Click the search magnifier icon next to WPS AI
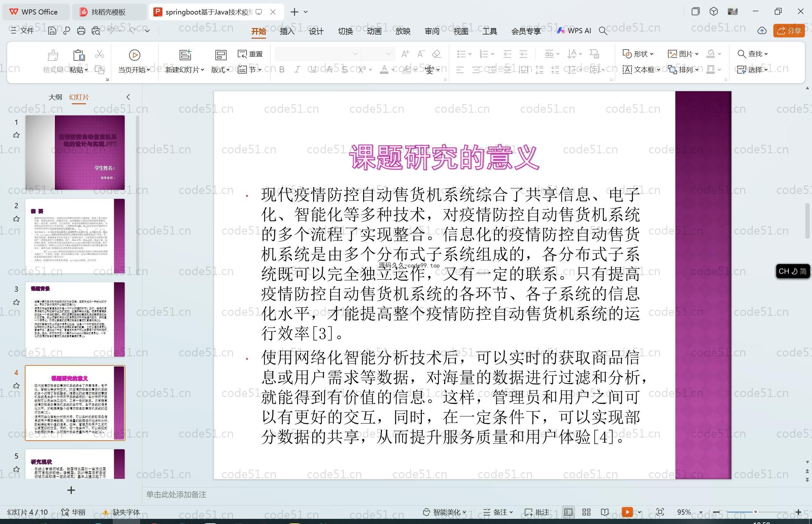The image size is (812, 524). click(603, 31)
